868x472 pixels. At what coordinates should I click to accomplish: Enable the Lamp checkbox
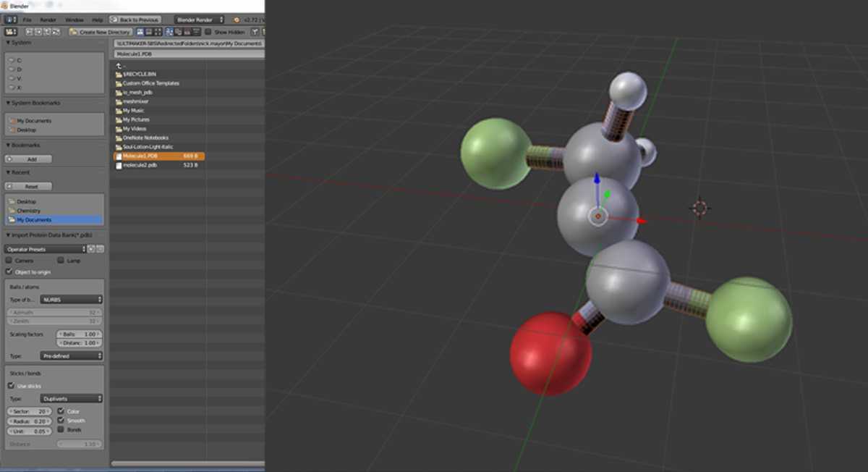point(60,260)
